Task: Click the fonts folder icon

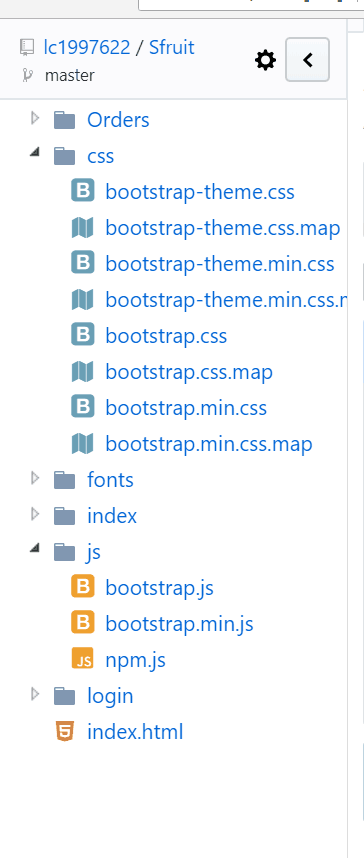Action: 65,480
